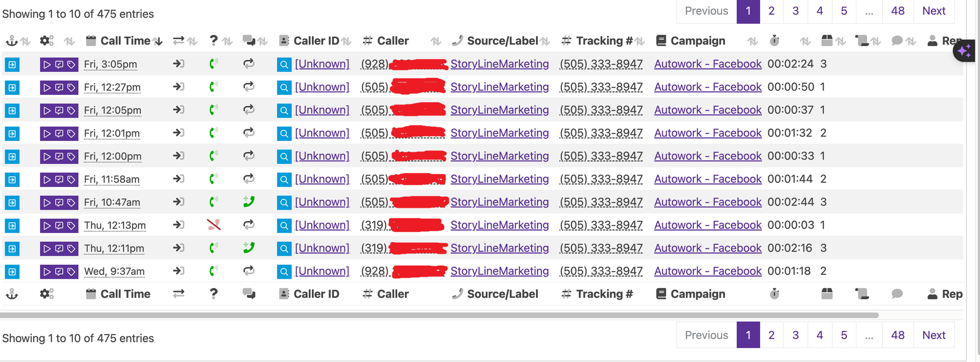Open the sparkle AI assistant button
This screenshot has height=362, width=980.
point(965,50)
